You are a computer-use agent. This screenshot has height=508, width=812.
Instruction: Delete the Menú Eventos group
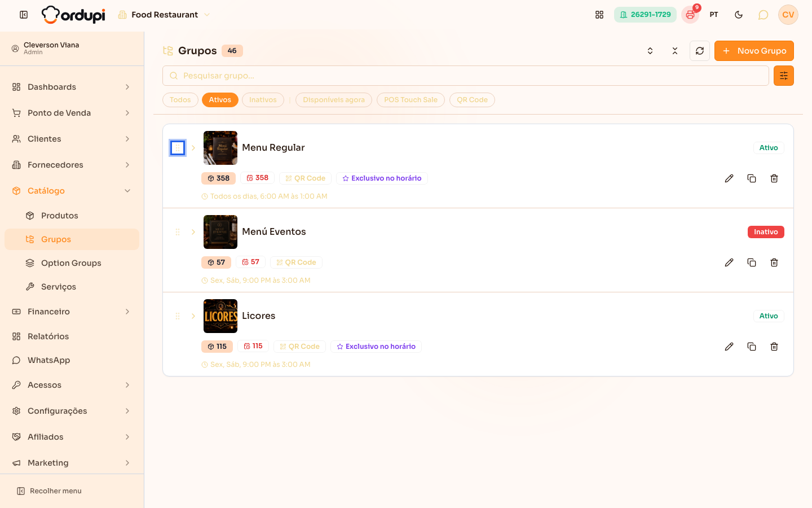tap(774, 262)
